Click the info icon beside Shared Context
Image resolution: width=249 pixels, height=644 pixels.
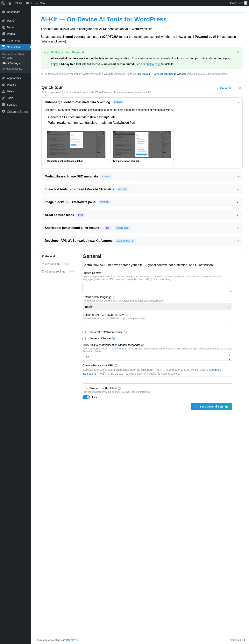click(x=104, y=273)
